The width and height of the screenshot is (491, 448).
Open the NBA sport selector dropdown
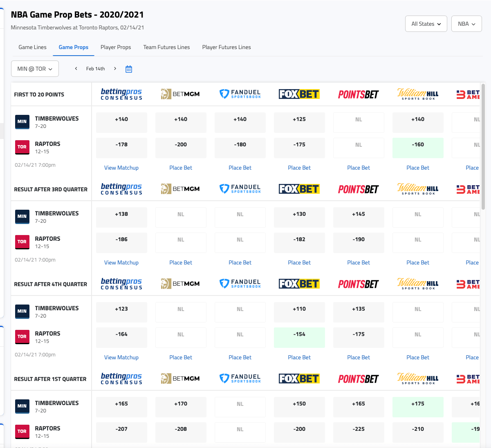(x=466, y=24)
